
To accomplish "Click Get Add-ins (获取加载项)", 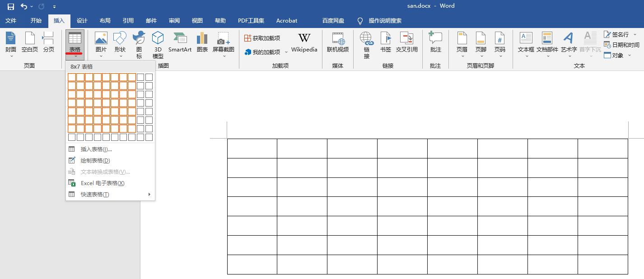I will (262, 38).
